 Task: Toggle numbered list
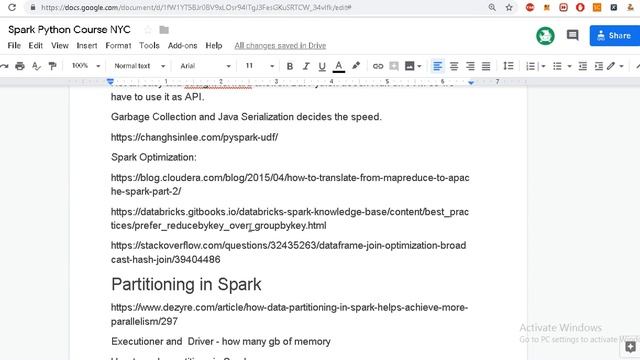pyautogui.click(x=530, y=66)
